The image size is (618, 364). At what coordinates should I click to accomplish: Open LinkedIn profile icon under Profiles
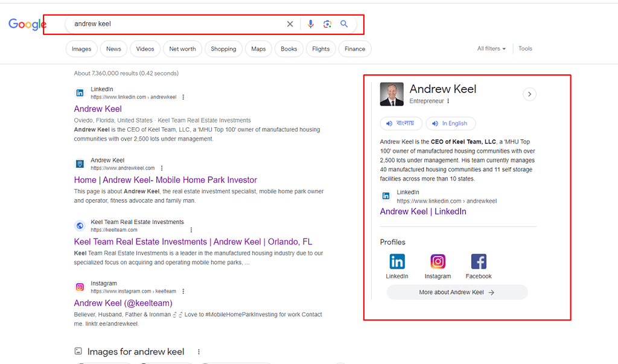pyautogui.click(x=397, y=261)
